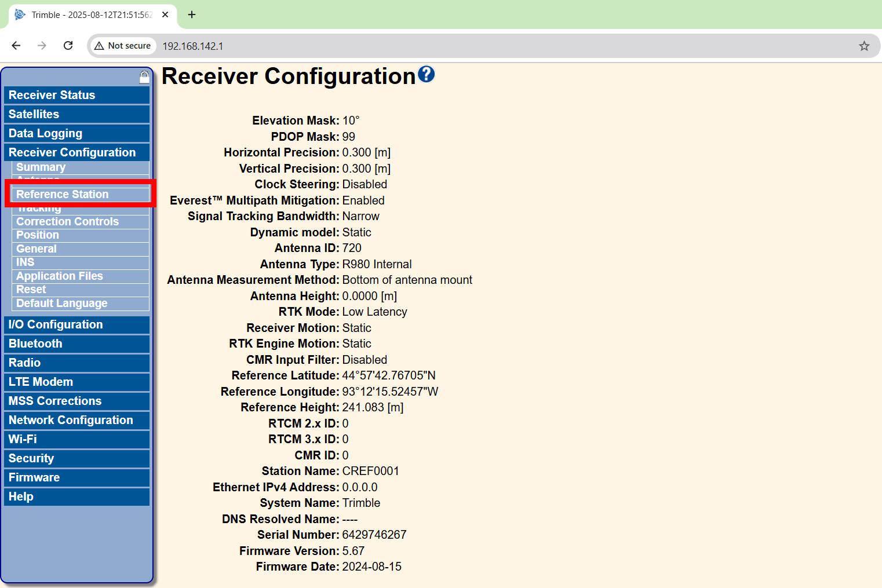Image resolution: width=882 pixels, height=588 pixels.
Task: Close the Trimble browser tab
Action: (x=165, y=14)
